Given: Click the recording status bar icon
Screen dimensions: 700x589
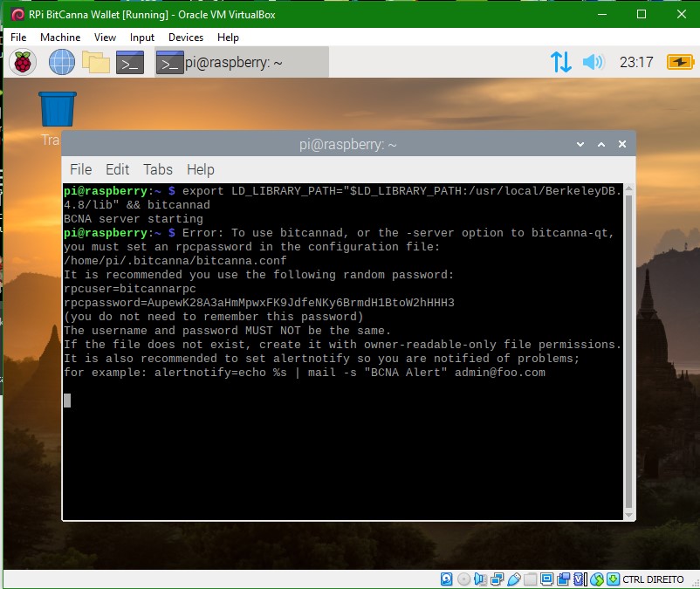Looking at the screenshot, I should click(x=563, y=579).
